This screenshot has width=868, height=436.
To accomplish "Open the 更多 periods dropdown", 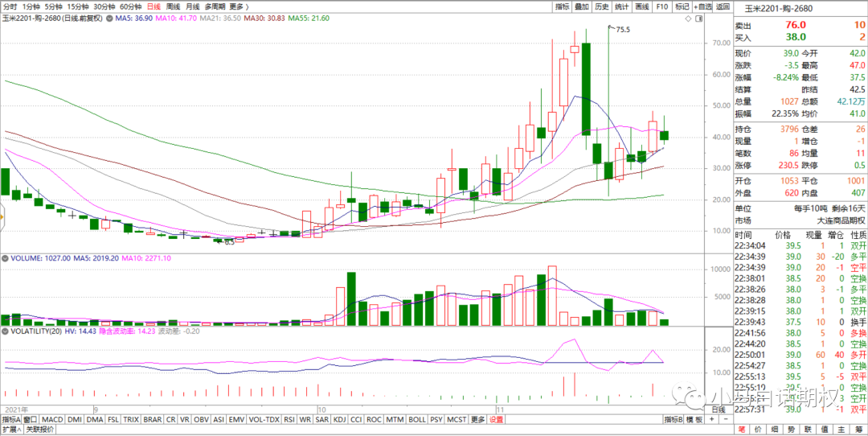I will [240, 6].
